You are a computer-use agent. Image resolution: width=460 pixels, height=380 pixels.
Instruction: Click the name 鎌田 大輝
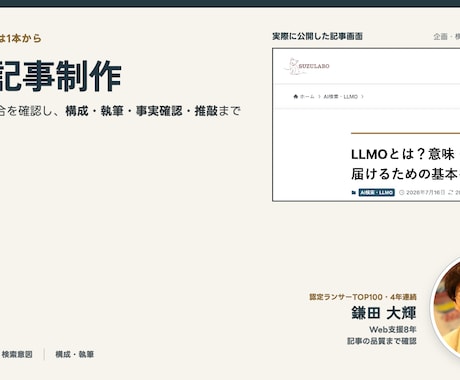pos(384,313)
